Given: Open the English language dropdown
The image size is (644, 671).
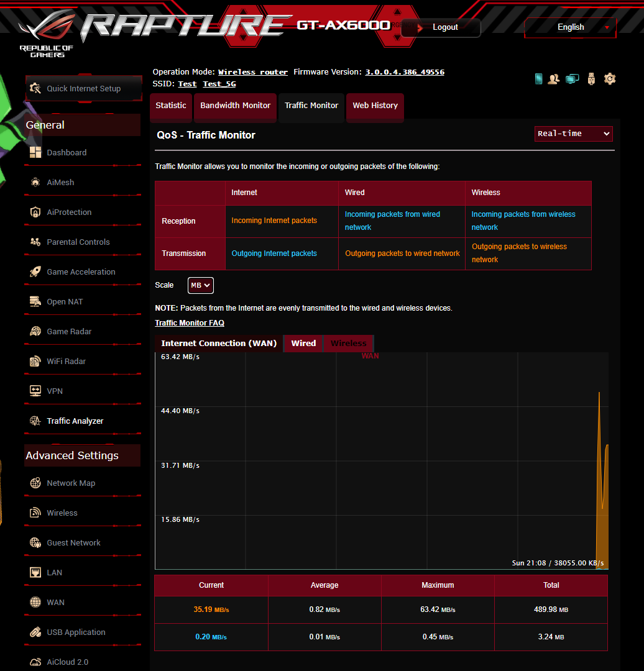Looking at the screenshot, I should (x=571, y=27).
